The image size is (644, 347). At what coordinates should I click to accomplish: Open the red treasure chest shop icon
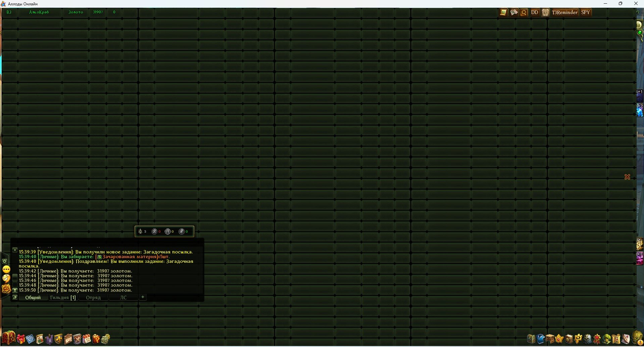click(9, 338)
